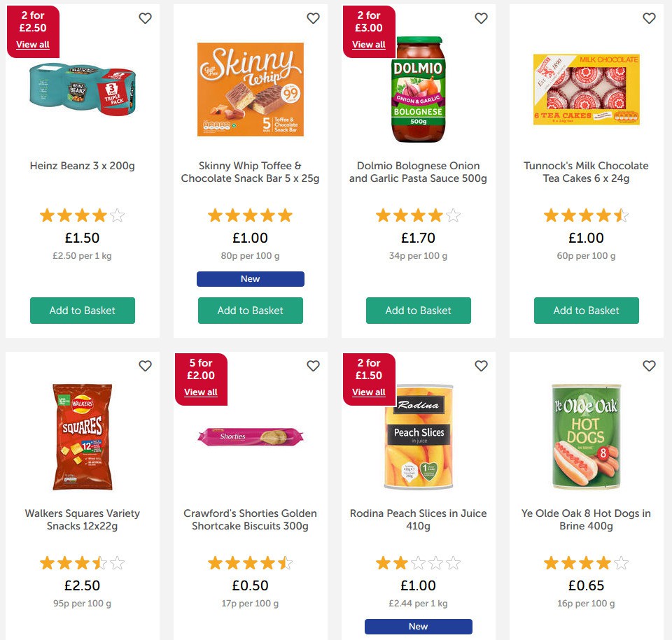This screenshot has width=672, height=640.
Task: Rate Walkers Squares using its star rating
Action: coord(82,562)
